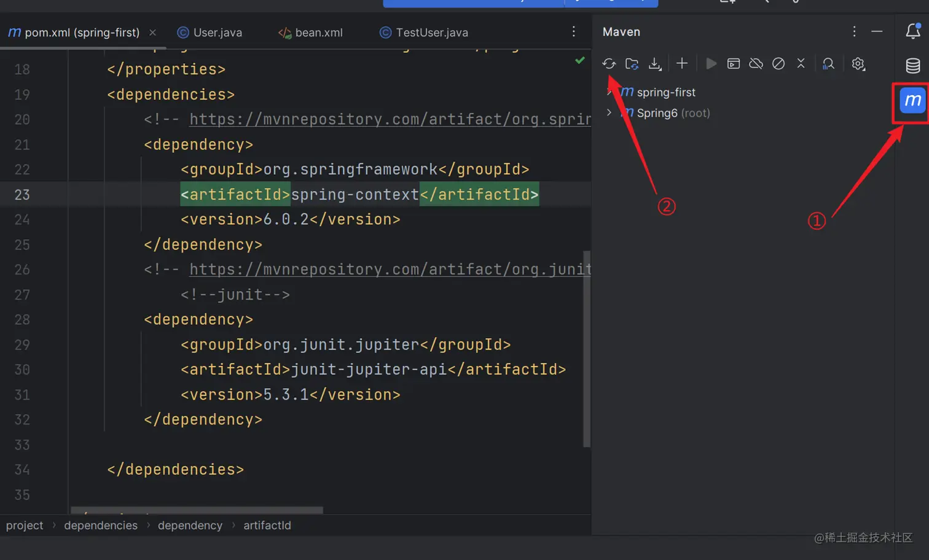Click the Maven tool window sidebar icon

[912, 100]
